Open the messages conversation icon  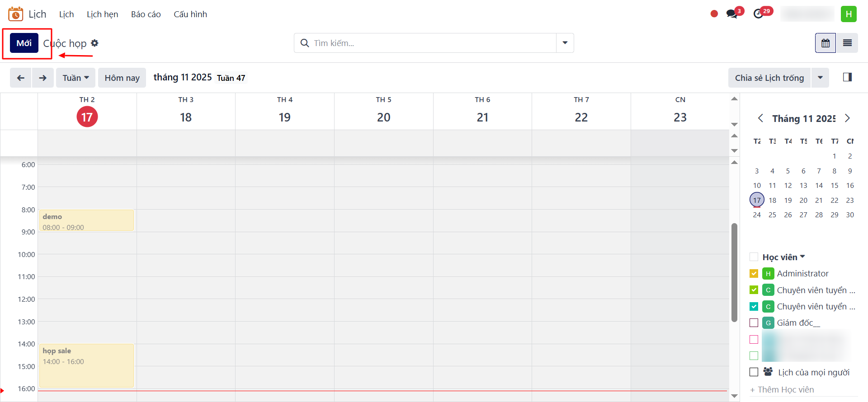(x=732, y=14)
